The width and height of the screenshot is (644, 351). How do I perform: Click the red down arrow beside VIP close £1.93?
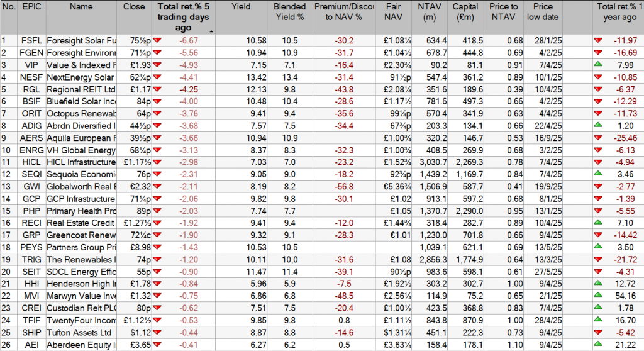pyautogui.click(x=157, y=65)
